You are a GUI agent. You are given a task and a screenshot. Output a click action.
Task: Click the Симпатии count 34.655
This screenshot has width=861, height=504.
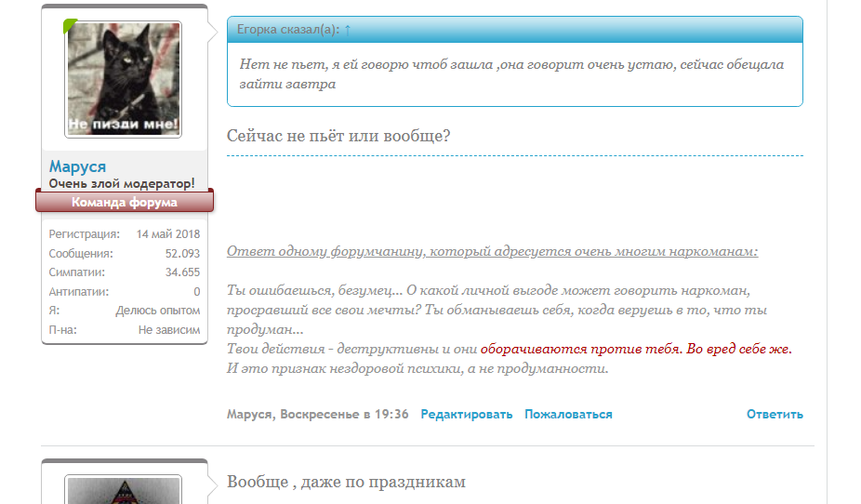(183, 272)
